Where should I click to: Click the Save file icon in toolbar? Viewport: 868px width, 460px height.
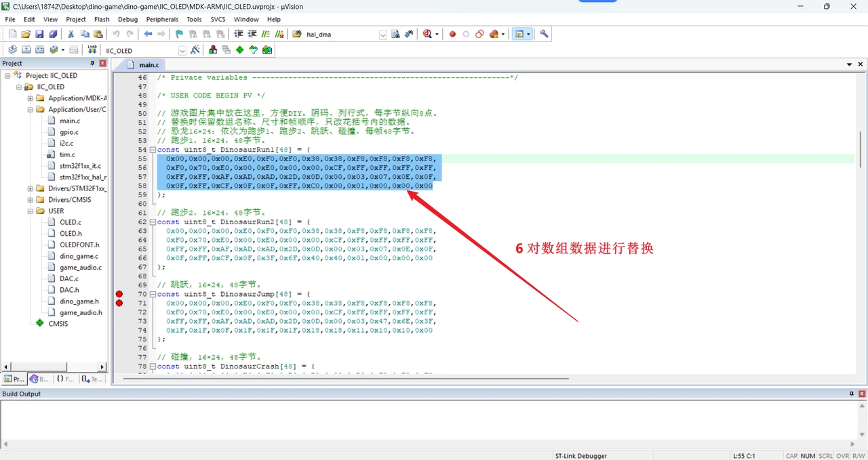[39, 34]
